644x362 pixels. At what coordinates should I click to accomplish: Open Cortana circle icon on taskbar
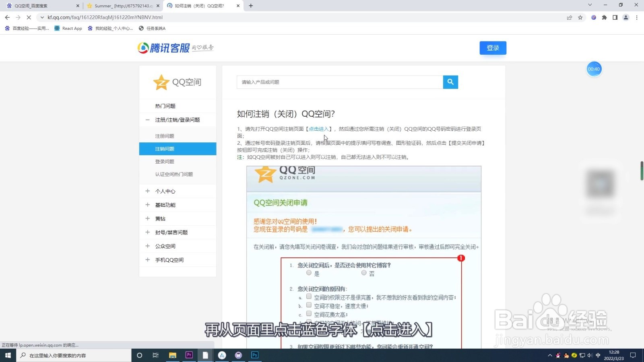(140, 355)
